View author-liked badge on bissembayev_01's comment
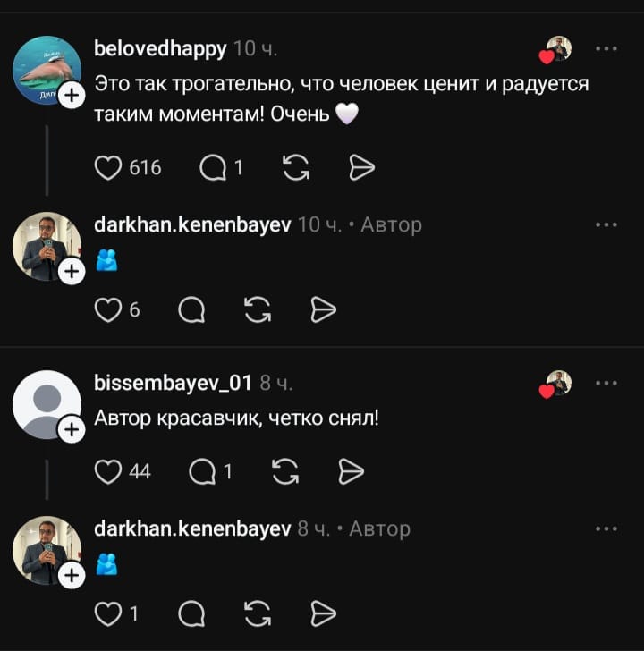 pyautogui.click(x=555, y=385)
